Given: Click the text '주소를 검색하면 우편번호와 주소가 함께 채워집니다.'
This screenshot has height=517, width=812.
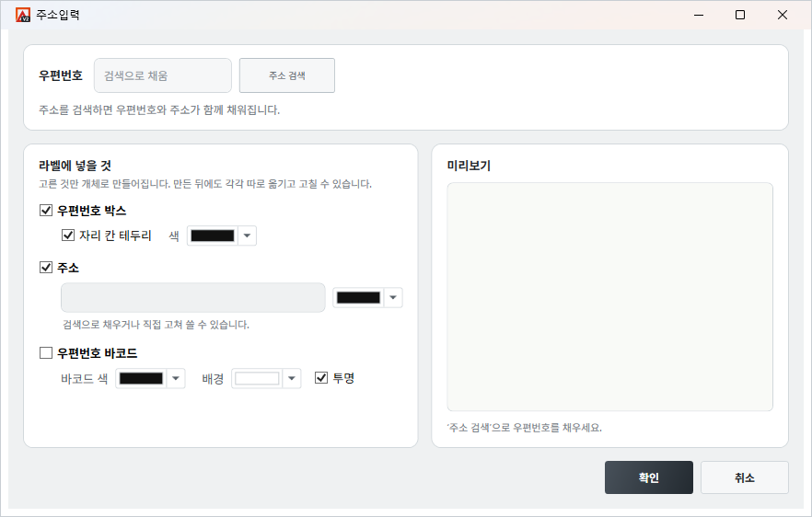Looking at the screenshot, I should point(159,109).
